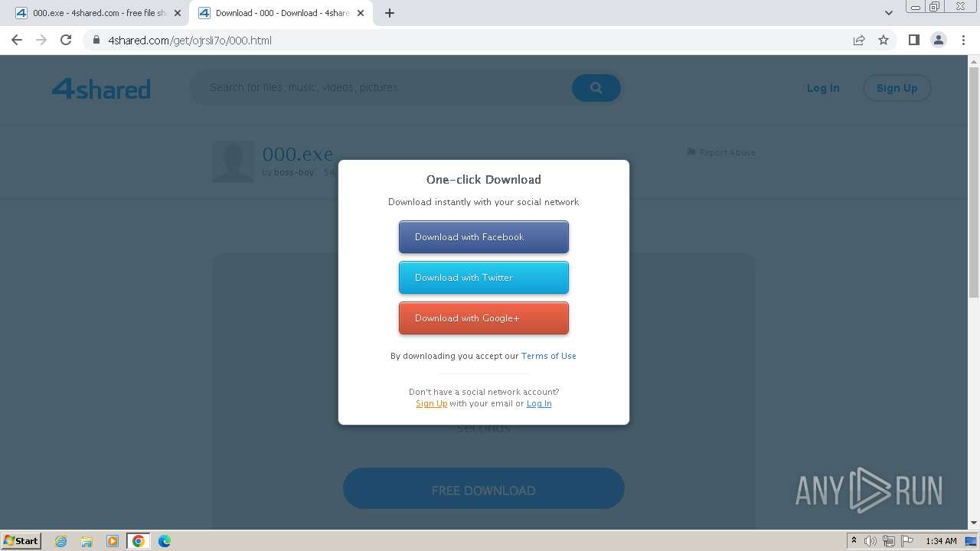Screen dimensions: 980x551
Task: Open the Terms of Use link
Action: tap(549, 356)
